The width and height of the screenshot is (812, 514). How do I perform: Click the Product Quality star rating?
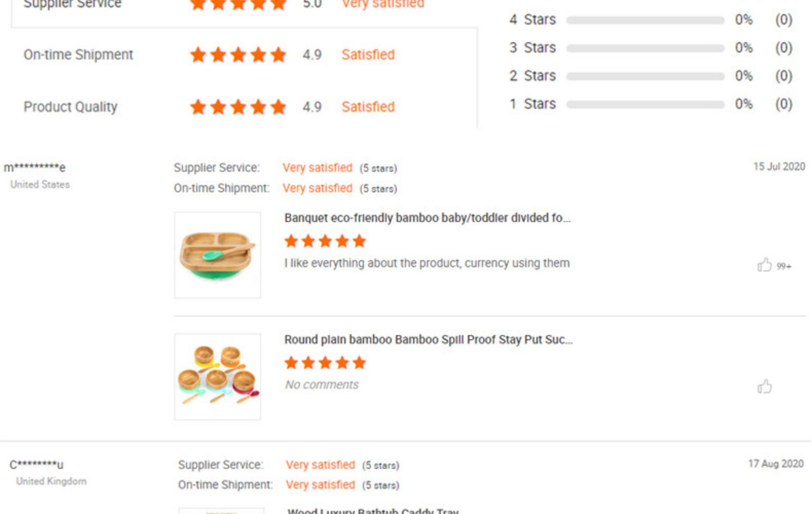pyautogui.click(x=238, y=107)
